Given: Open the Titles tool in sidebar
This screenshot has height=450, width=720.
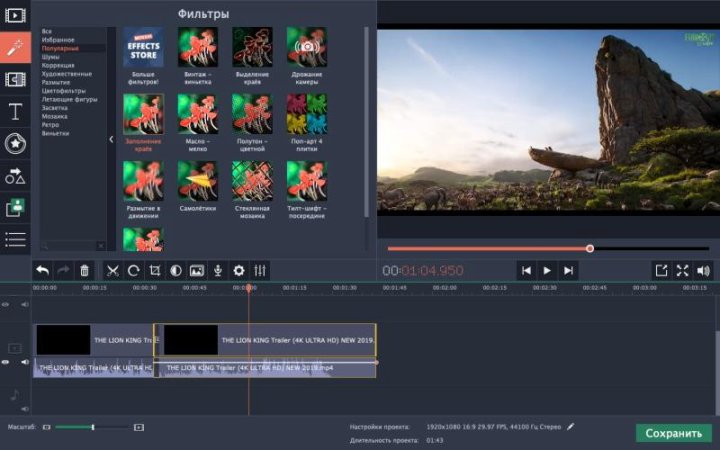Looking at the screenshot, I should [15, 111].
